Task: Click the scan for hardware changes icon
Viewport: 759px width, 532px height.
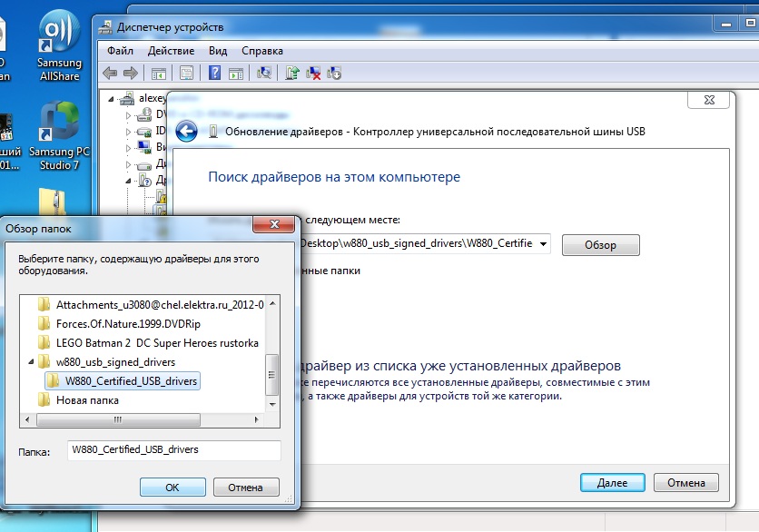Action: [264, 74]
